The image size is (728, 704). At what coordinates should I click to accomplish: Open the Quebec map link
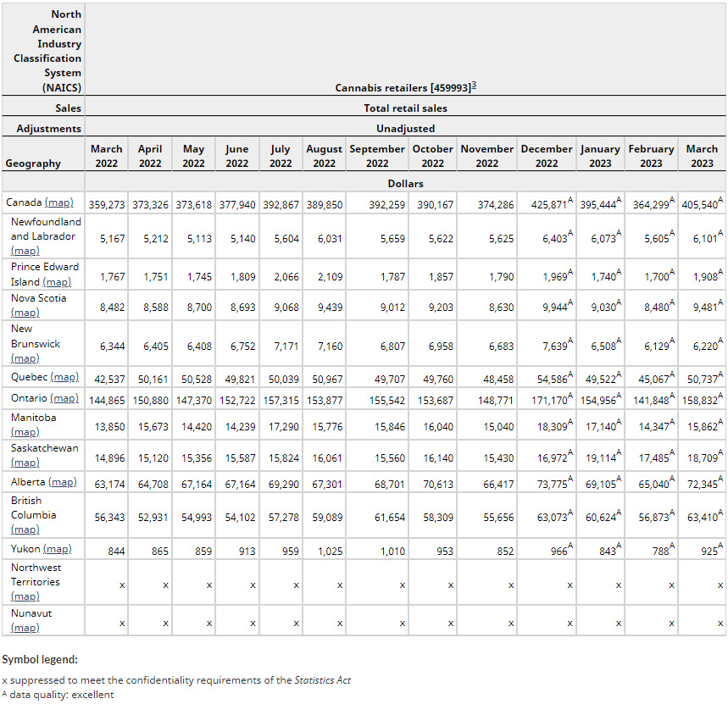click(x=64, y=377)
